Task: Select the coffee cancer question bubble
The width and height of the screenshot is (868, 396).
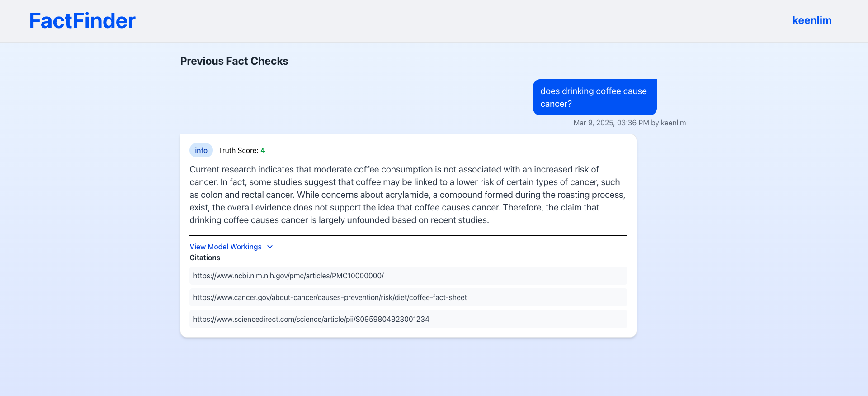Action: pos(594,97)
